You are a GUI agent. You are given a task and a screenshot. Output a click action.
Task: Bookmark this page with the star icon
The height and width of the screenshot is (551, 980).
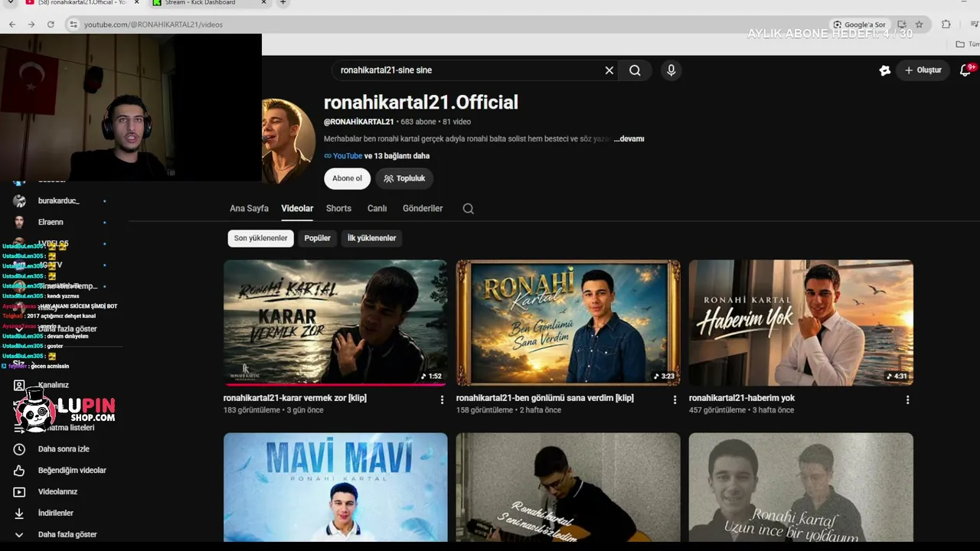919,24
